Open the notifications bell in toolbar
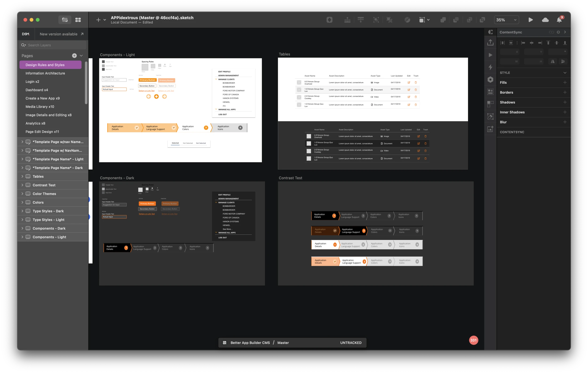The image size is (588, 373). click(559, 20)
